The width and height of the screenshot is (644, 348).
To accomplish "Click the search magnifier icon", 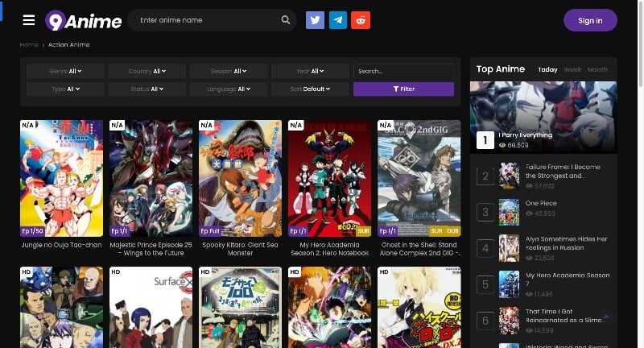I will [x=286, y=19].
